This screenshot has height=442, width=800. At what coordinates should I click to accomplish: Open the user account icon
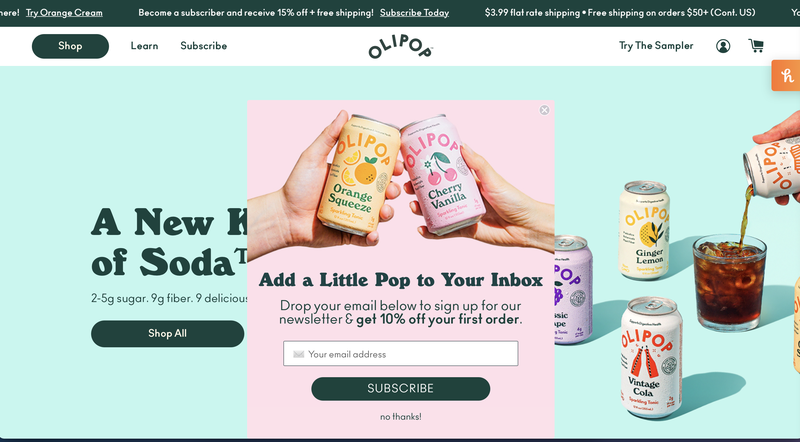point(722,46)
